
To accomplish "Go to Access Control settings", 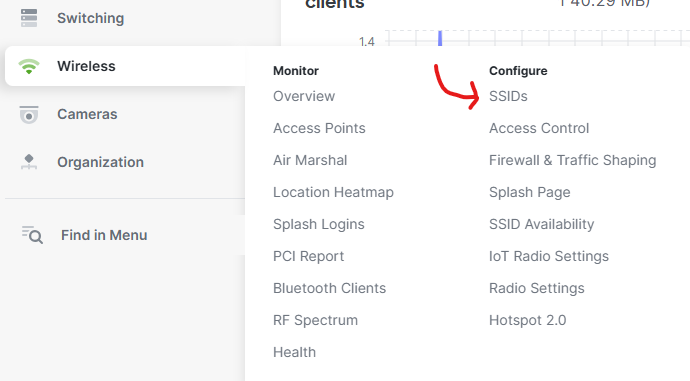I will 539,128.
